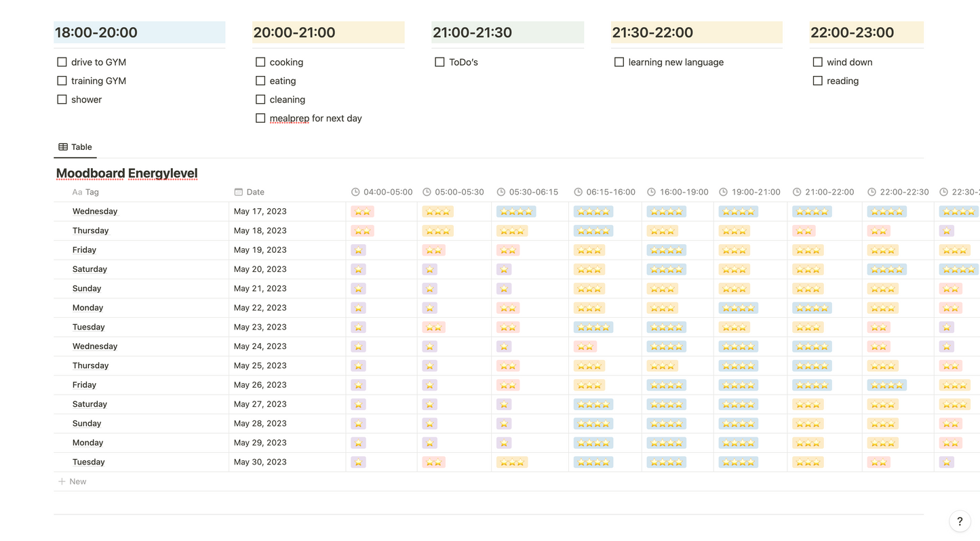Open the Moodboard Energylevel page title link
980x541 pixels.
point(126,173)
